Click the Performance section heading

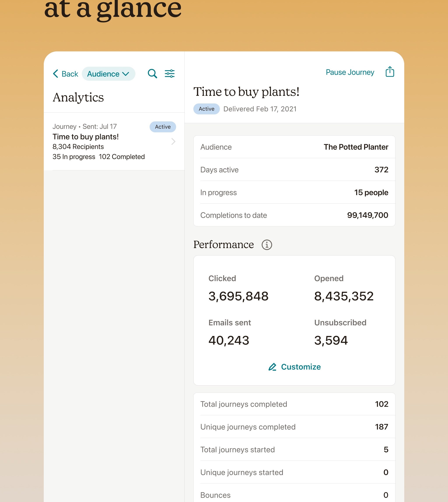[x=224, y=245]
